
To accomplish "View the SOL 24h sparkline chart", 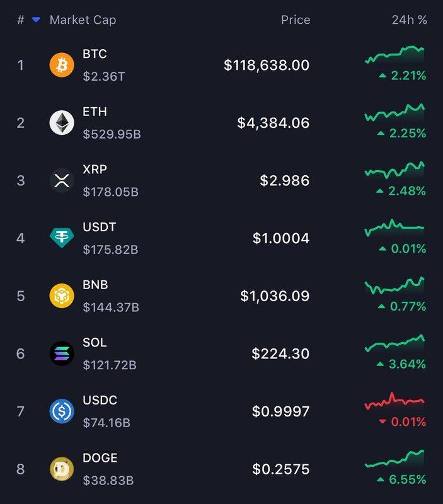I will click(x=394, y=343).
